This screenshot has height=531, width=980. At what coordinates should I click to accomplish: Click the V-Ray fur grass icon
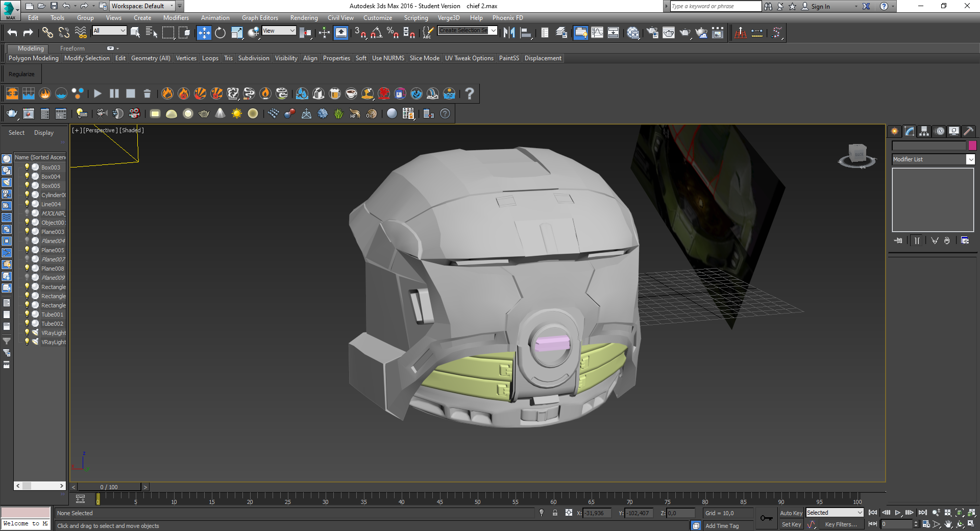[338, 114]
